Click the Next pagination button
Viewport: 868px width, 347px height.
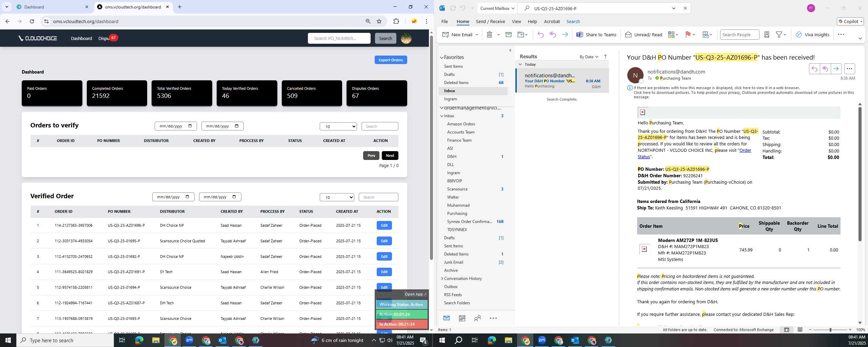coord(390,156)
